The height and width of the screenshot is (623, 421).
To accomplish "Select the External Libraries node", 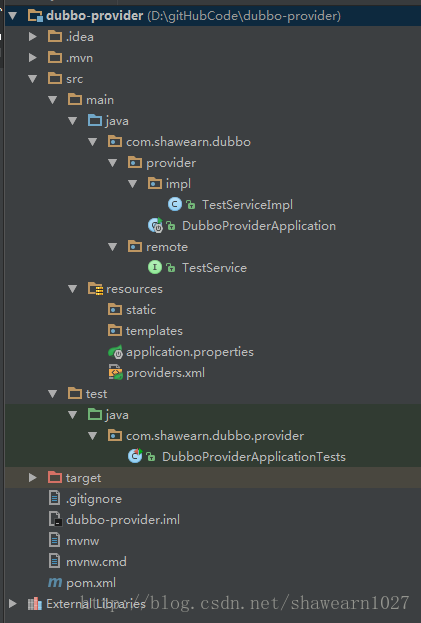I will [x=96, y=604].
